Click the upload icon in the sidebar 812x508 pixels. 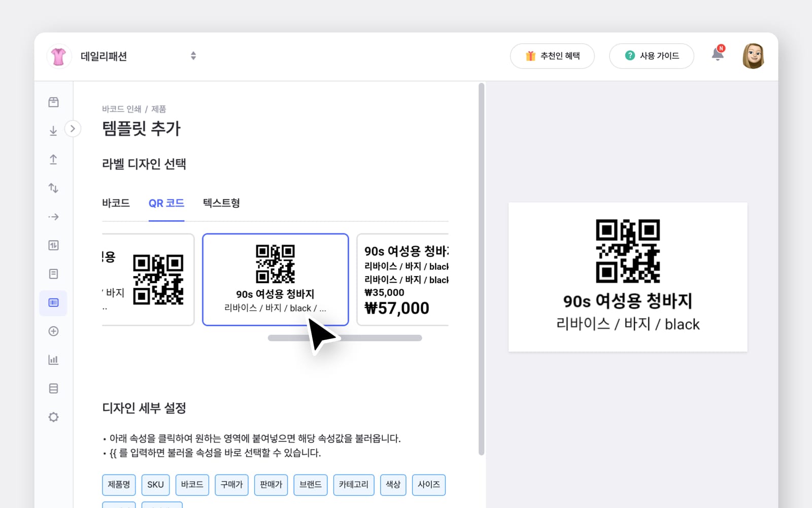(x=53, y=159)
